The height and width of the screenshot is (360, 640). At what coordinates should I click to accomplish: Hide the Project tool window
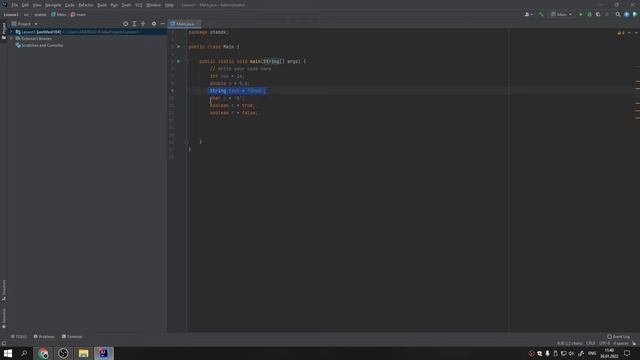[162, 24]
